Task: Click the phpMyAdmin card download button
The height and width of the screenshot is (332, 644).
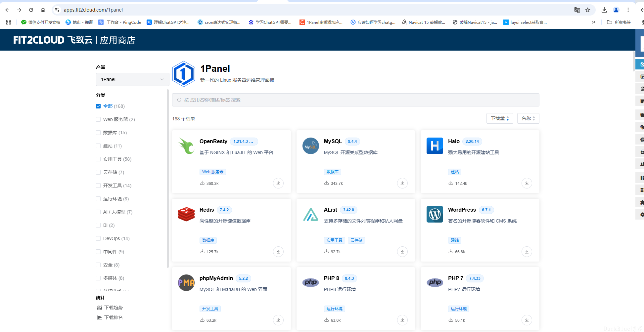Action: pyautogui.click(x=278, y=320)
